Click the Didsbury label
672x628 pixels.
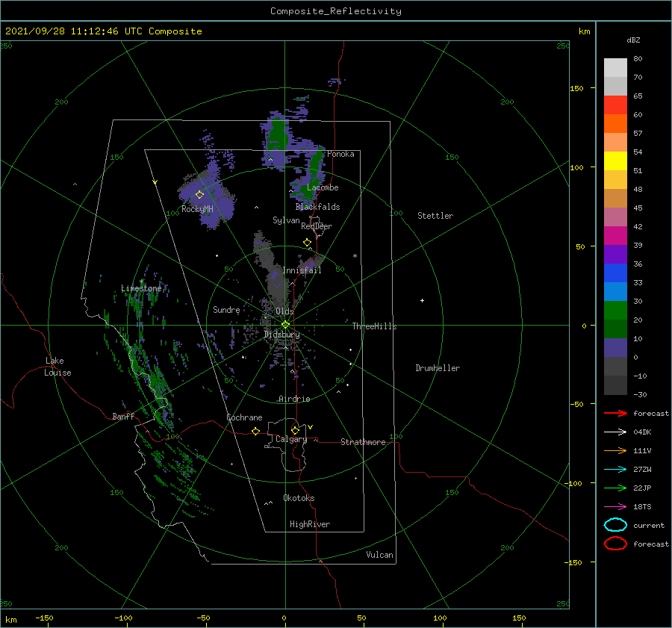click(281, 335)
